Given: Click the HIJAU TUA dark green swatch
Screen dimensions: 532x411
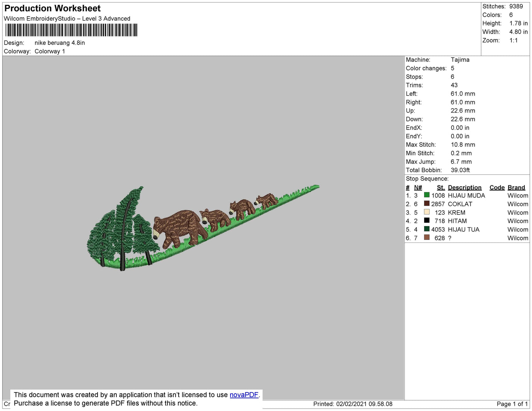Looking at the screenshot, I should tap(427, 229).
